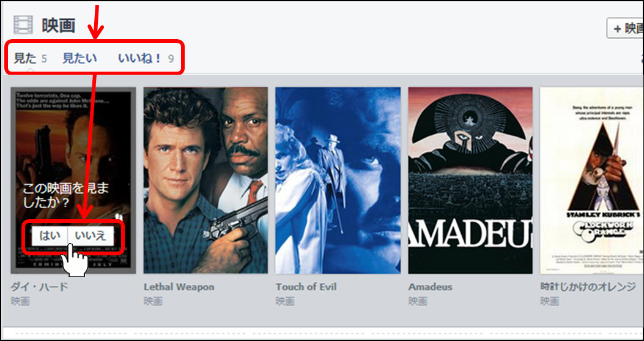Open the Die Hard poster thumbnail
Image resolution: width=644 pixels, height=341 pixels.
pyautogui.click(x=73, y=180)
